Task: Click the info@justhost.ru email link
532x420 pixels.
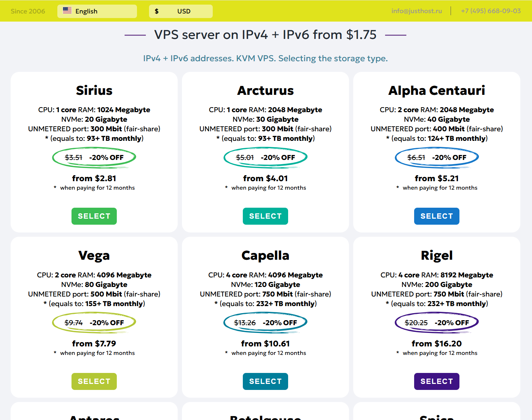Action: tap(417, 11)
